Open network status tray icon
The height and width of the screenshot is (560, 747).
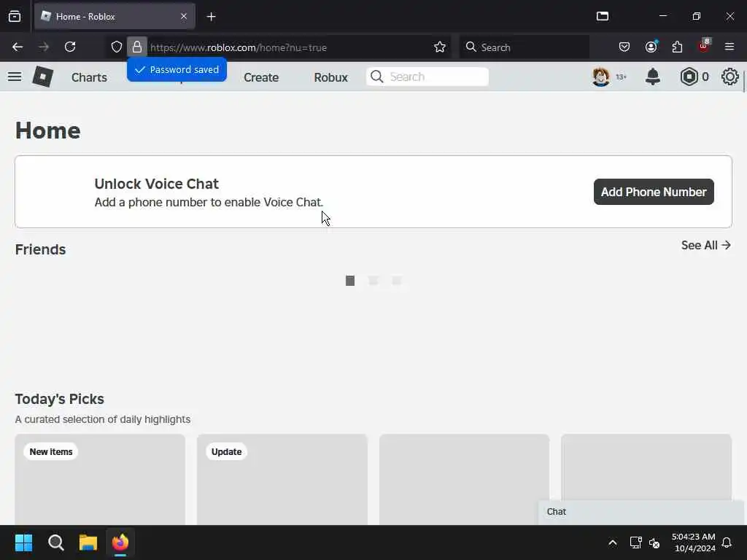(635, 542)
